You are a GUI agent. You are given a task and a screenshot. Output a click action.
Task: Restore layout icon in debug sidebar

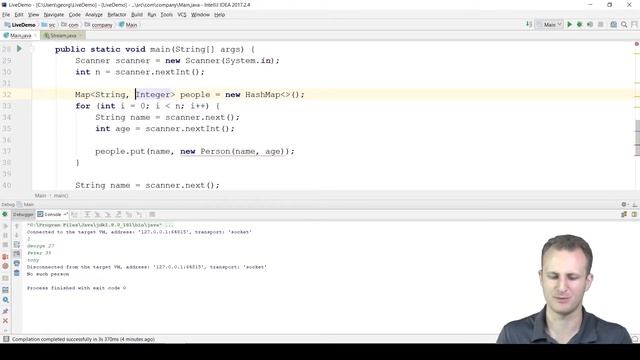(5, 290)
